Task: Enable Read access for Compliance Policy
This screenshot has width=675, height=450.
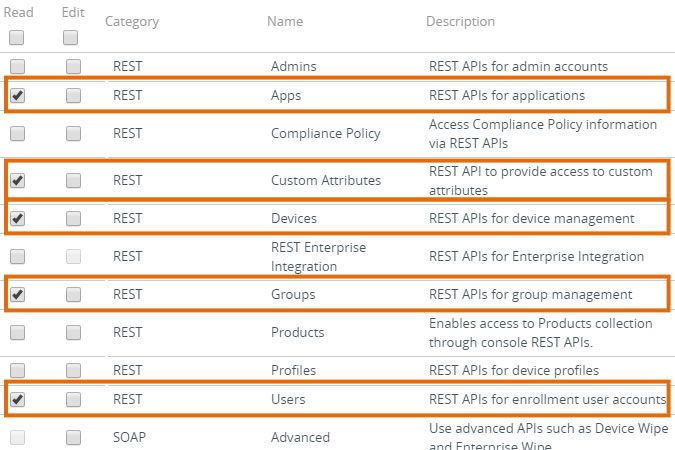Action: pos(17,133)
